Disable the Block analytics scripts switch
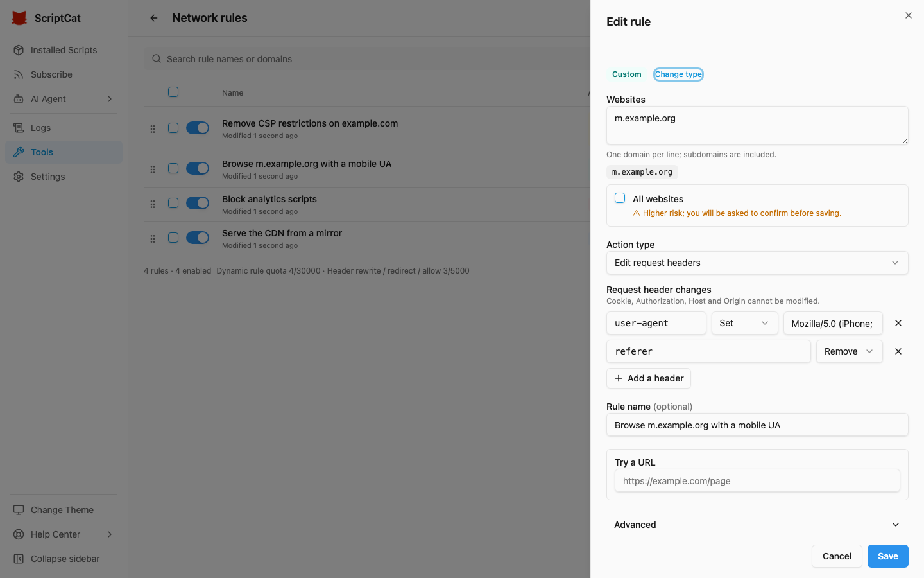Screen dimensions: 924x578 (x=198, y=203)
